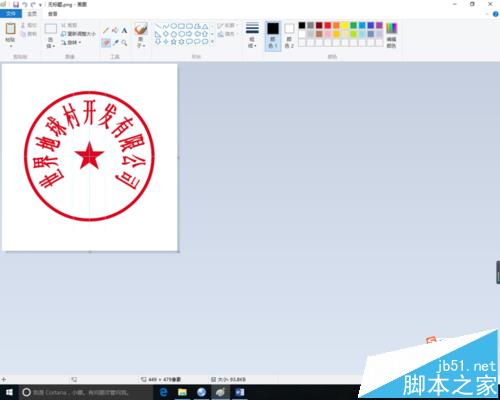The height and width of the screenshot is (400, 500).
Task: Open Word from the taskbar
Action: (x=239, y=392)
